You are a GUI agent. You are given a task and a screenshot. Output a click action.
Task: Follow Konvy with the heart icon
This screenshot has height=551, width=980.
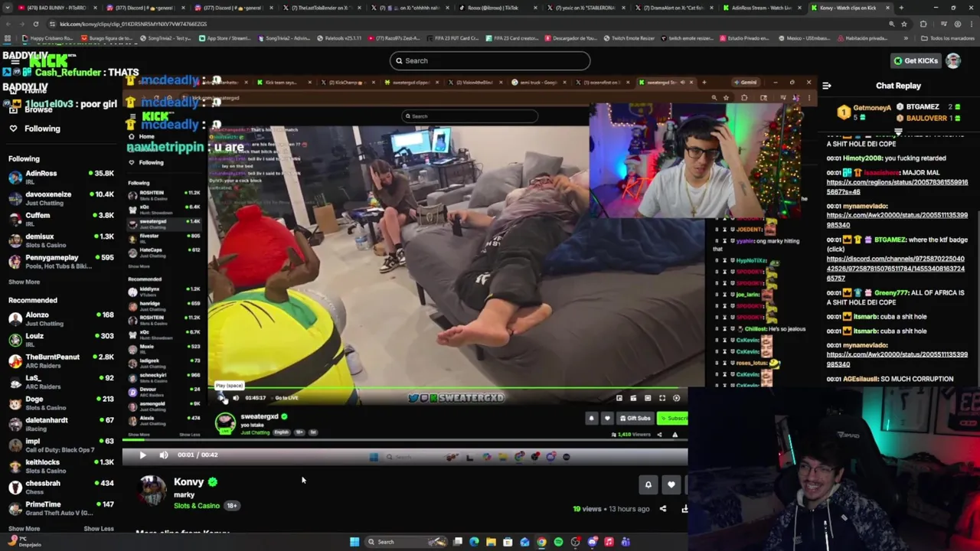pyautogui.click(x=671, y=484)
